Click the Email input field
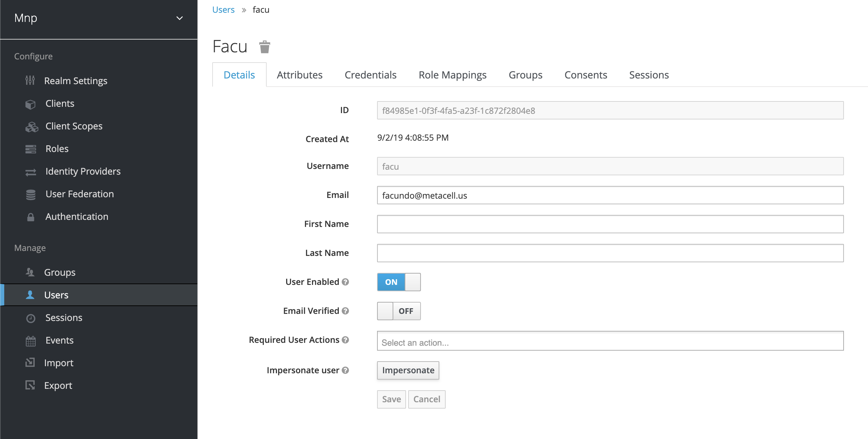This screenshot has width=868, height=439. click(x=610, y=195)
